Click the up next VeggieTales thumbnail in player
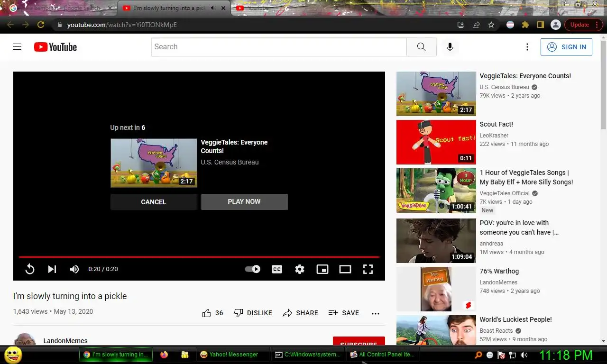This screenshot has height=364, width=607. click(x=154, y=163)
